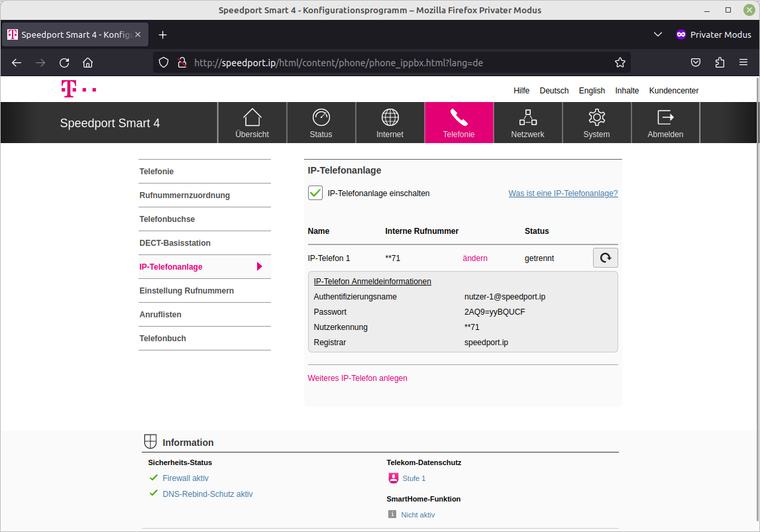Select the Status gauge icon
Image resolution: width=760 pixels, height=532 pixels.
321,122
